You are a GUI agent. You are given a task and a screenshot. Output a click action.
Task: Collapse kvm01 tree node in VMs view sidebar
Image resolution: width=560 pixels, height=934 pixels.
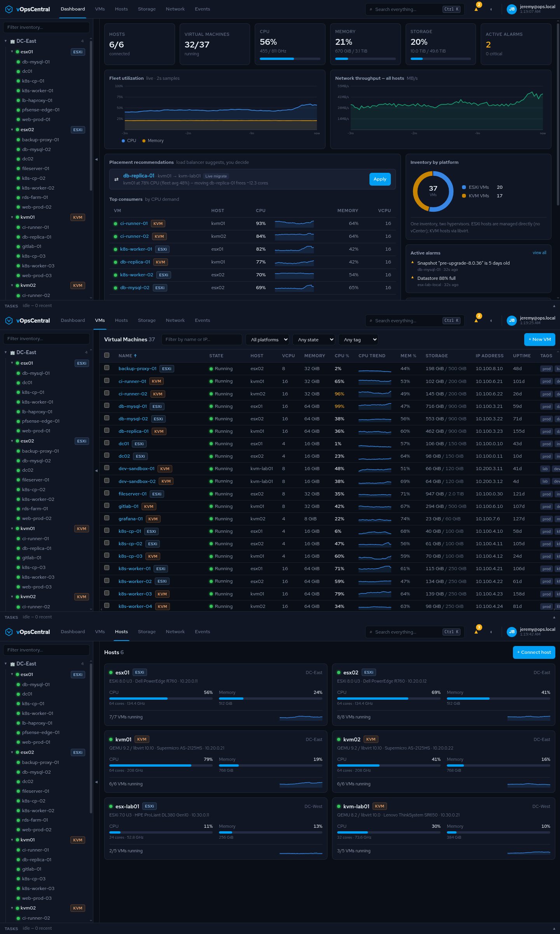(x=12, y=528)
